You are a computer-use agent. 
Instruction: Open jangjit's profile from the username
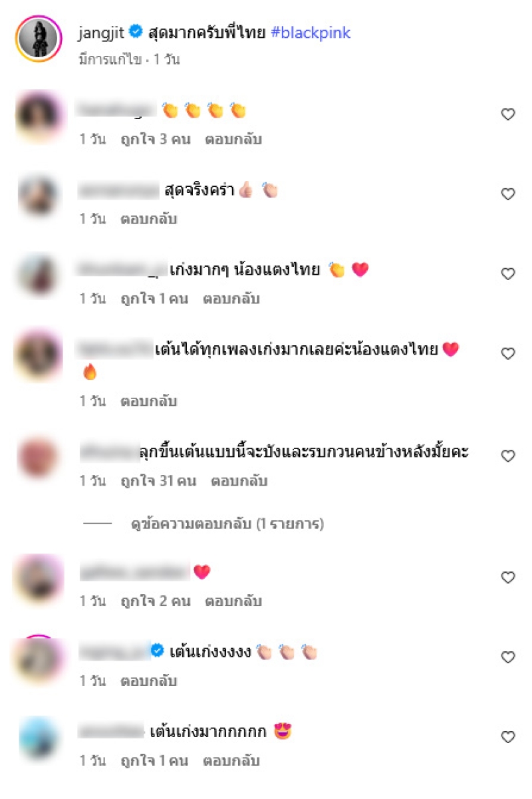point(100,32)
